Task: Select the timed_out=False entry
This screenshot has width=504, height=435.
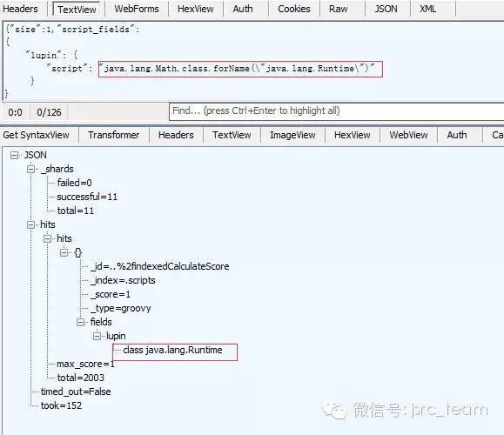Action: [x=76, y=391]
